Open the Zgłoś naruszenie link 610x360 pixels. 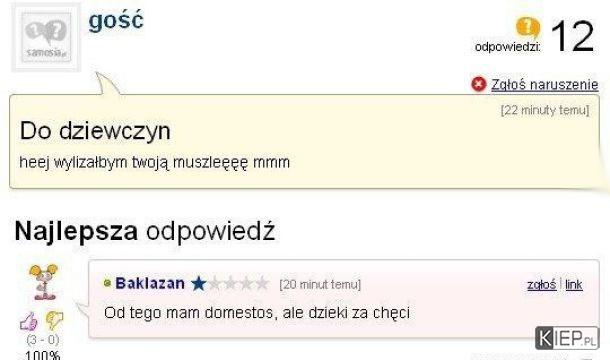pyautogui.click(x=545, y=84)
